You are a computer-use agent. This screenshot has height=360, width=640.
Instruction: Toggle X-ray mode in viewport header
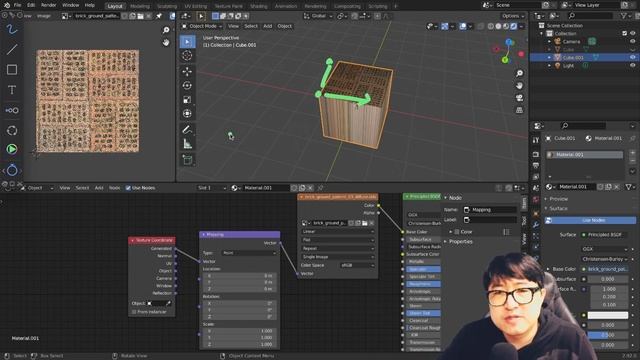(481, 26)
